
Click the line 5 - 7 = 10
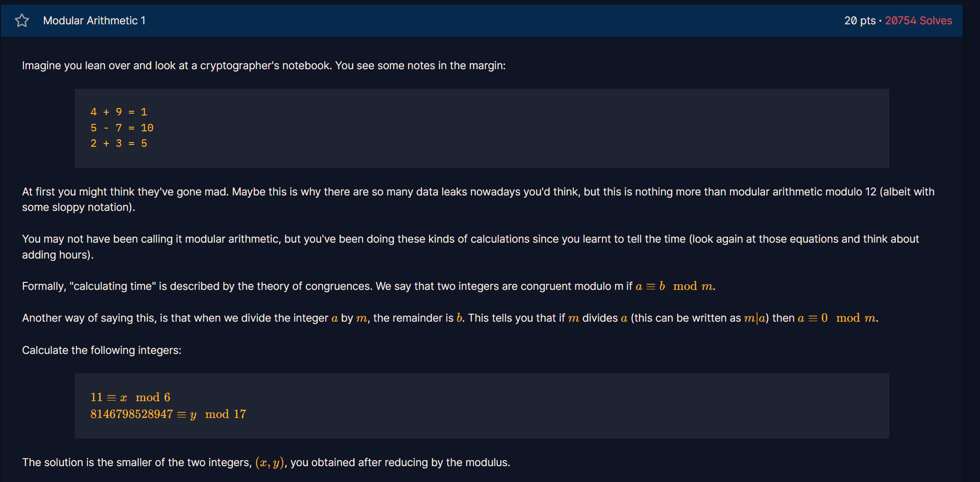pyautogui.click(x=122, y=128)
